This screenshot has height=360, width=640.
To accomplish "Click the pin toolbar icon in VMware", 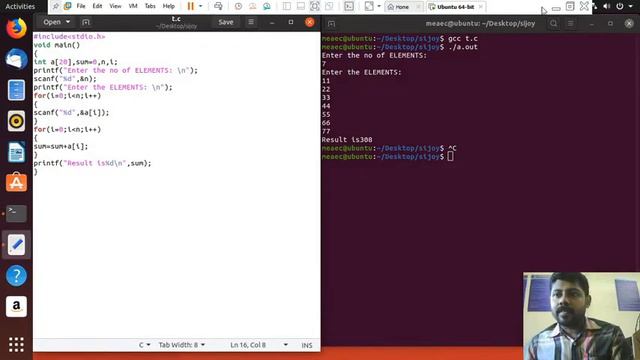I will [56, 6].
